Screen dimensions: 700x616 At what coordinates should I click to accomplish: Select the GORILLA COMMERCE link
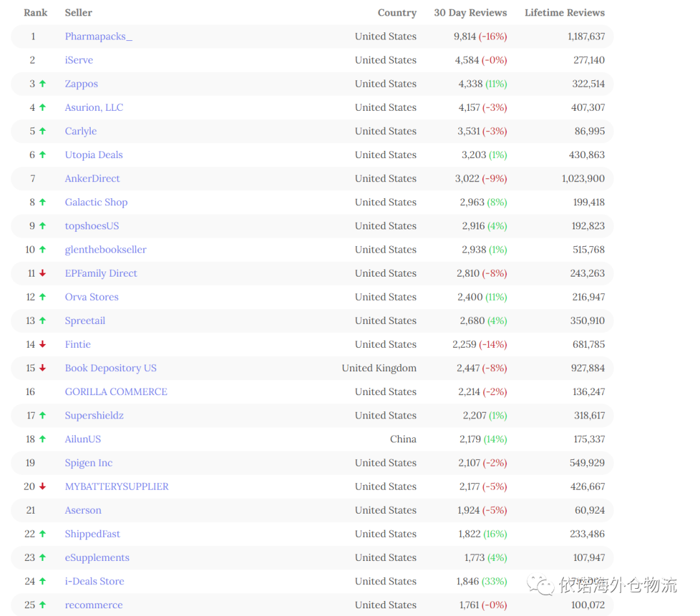click(116, 392)
